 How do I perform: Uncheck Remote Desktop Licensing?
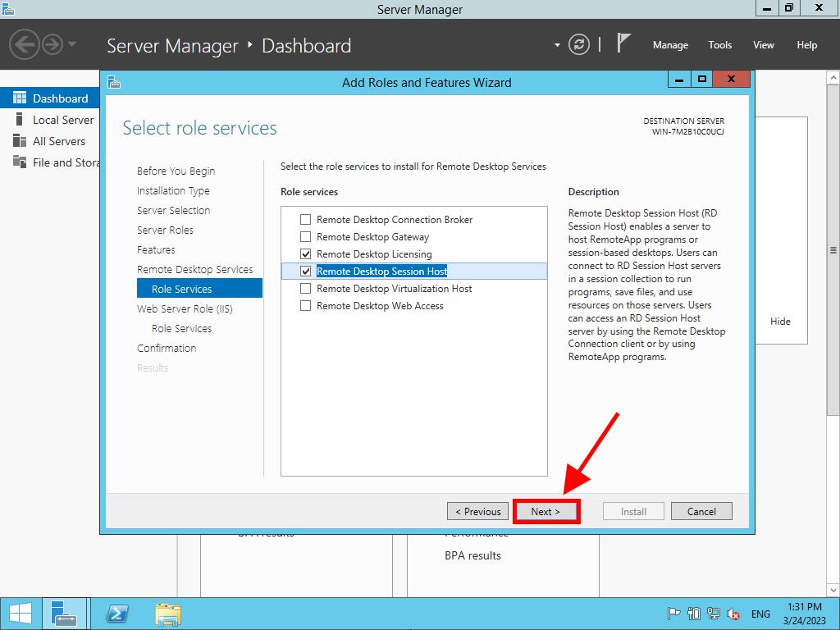pyautogui.click(x=305, y=254)
